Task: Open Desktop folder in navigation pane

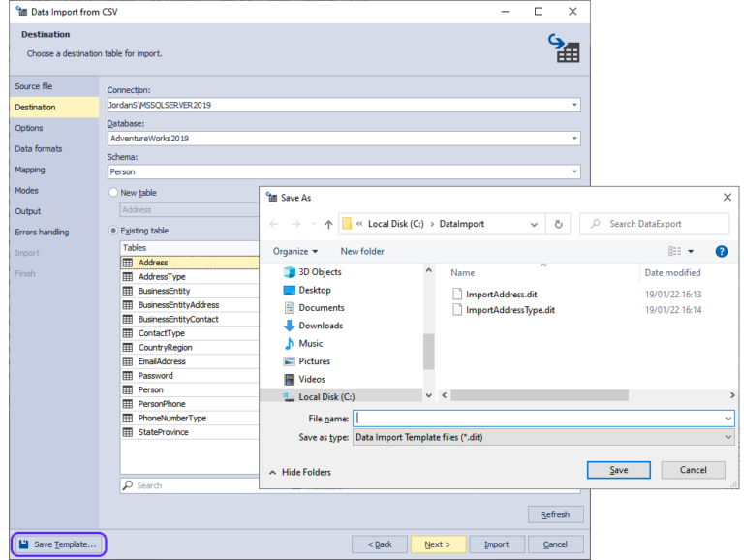Action: (307, 290)
